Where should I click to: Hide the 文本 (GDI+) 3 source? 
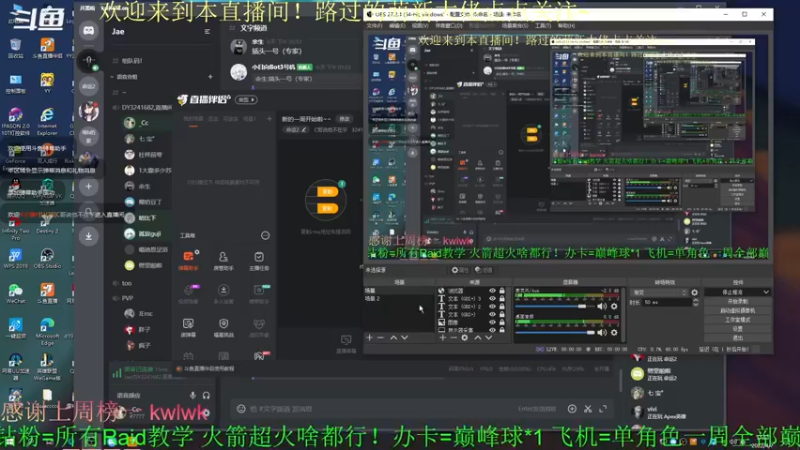click(x=492, y=299)
